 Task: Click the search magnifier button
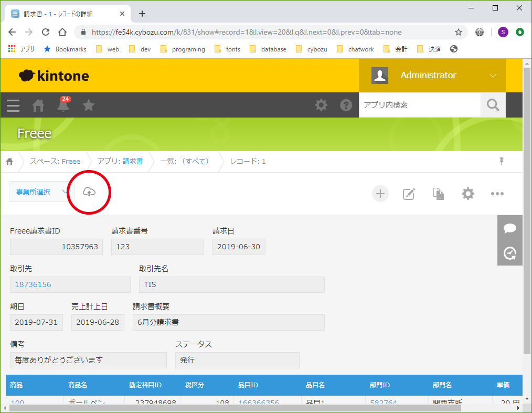click(x=493, y=105)
